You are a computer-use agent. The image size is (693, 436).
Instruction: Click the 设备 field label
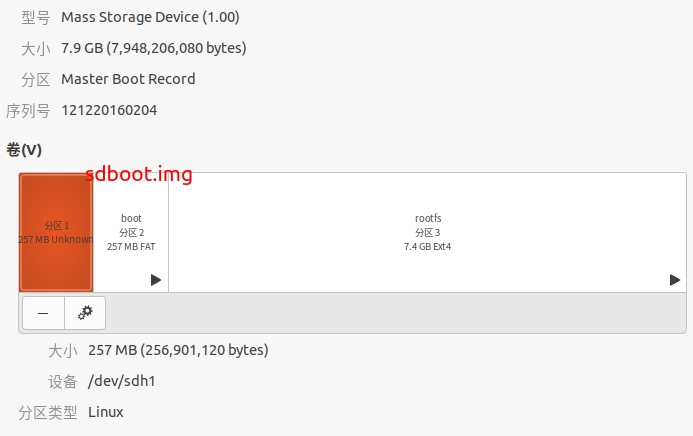click(62, 381)
